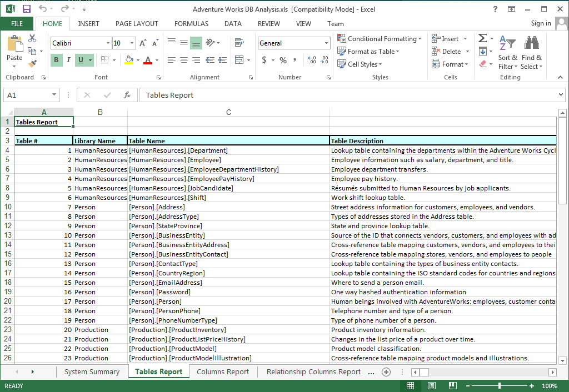Switch to Page Break Preview view

pyautogui.click(x=452, y=386)
